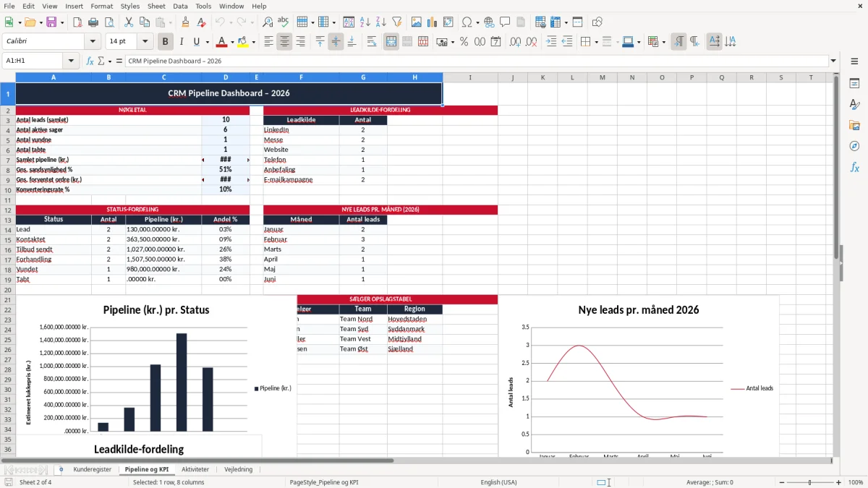Viewport: 868px width, 488px height.
Task: Open the Name Box dropdown arrow
Action: (71, 61)
